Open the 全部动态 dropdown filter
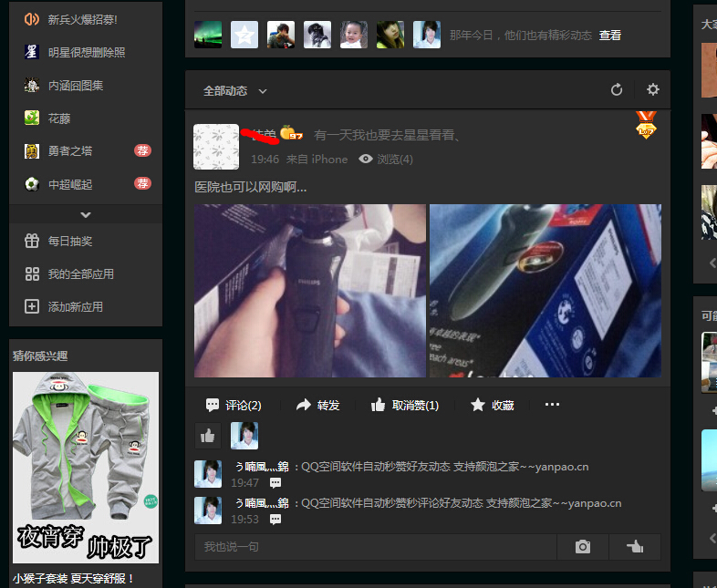Screen dimensions: 717x588 tap(234, 91)
